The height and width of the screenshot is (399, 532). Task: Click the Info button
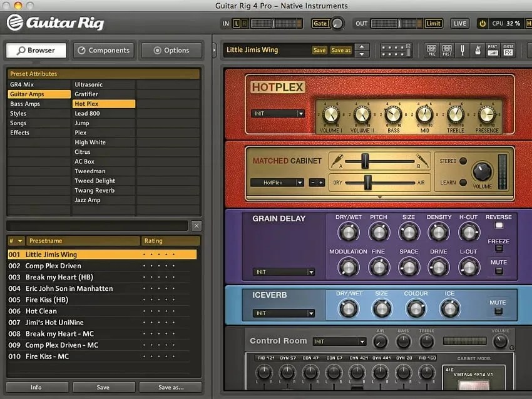[36, 387]
